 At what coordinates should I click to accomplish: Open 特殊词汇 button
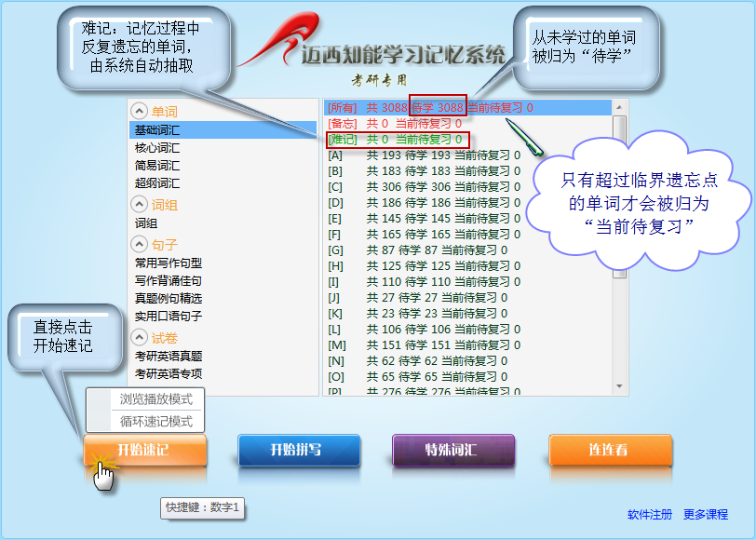click(x=453, y=450)
